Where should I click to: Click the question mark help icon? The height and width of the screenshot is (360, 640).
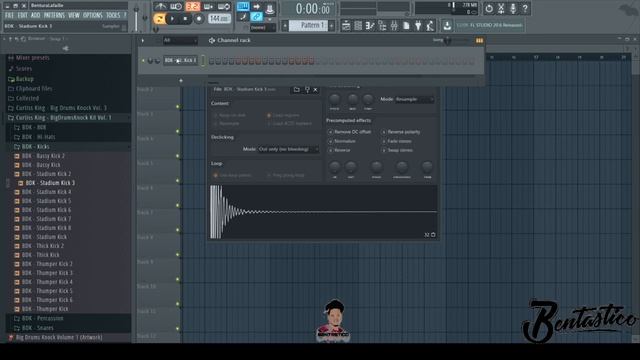pyautogui.click(x=525, y=8)
